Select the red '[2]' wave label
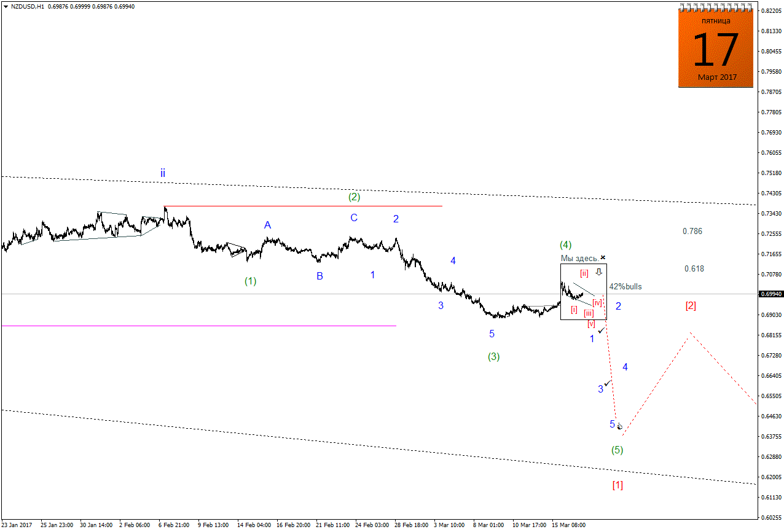This screenshot has width=784, height=532. pyautogui.click(x=691, y=305)
